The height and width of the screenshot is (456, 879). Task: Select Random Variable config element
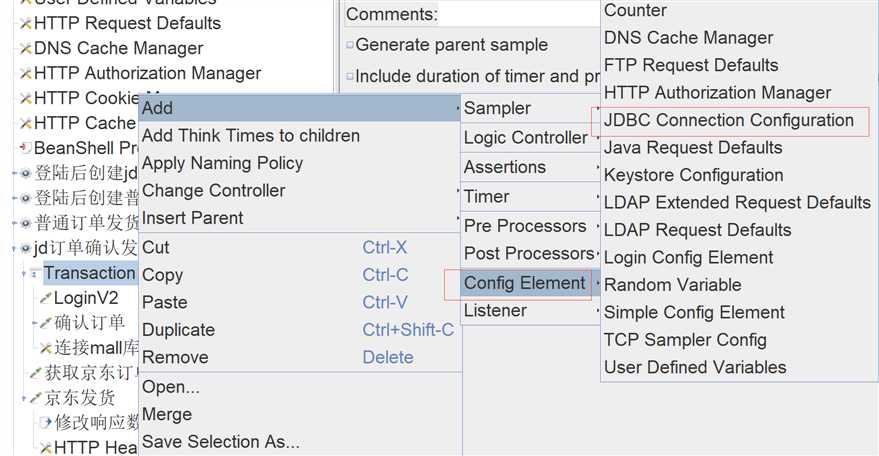(672, 284)
